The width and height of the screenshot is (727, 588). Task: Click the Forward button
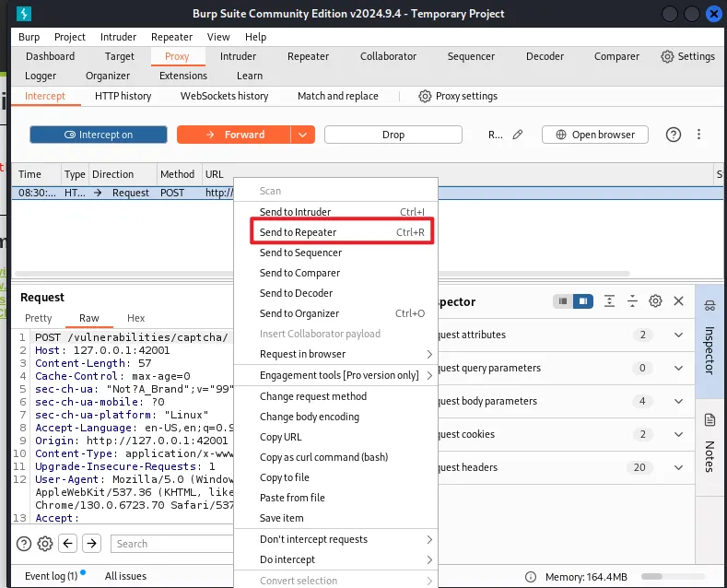click(x=234, y=135)
